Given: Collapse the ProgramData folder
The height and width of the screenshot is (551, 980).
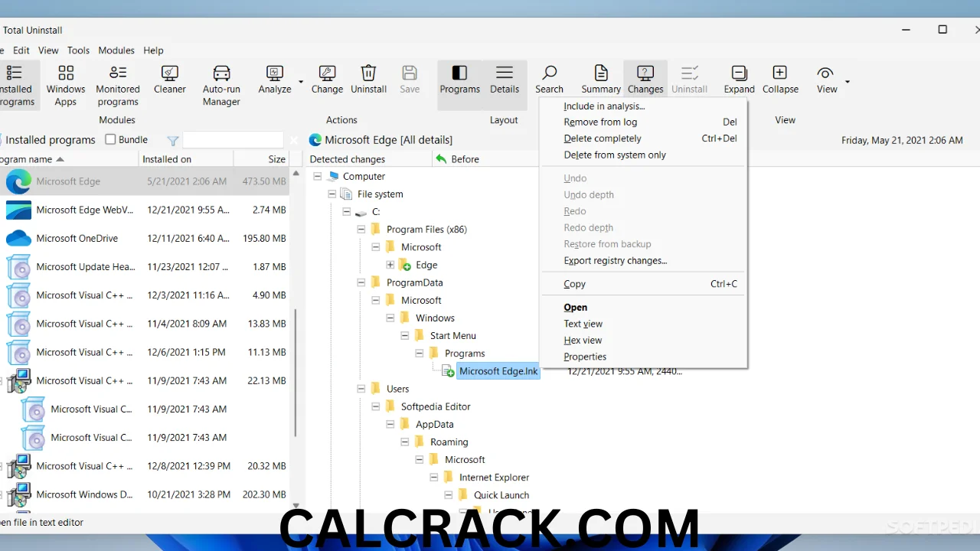Looking at the screenshot, I should 361,282.
